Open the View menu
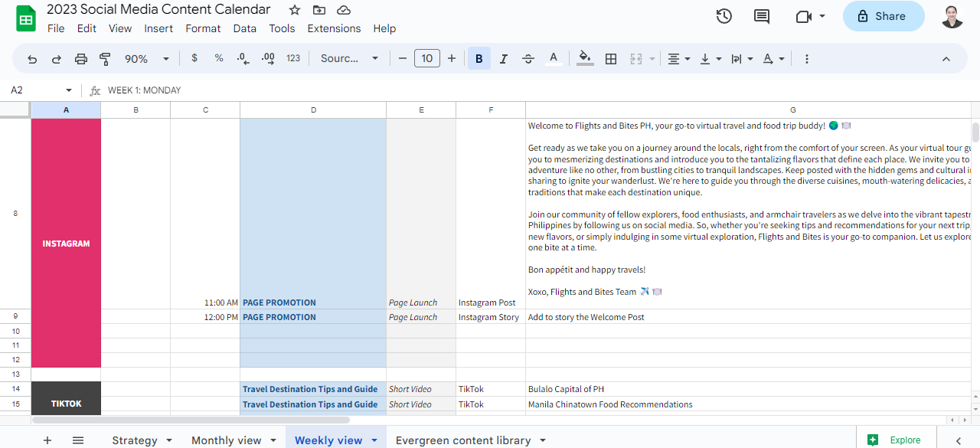980x448 pixels. coord(120,28)
